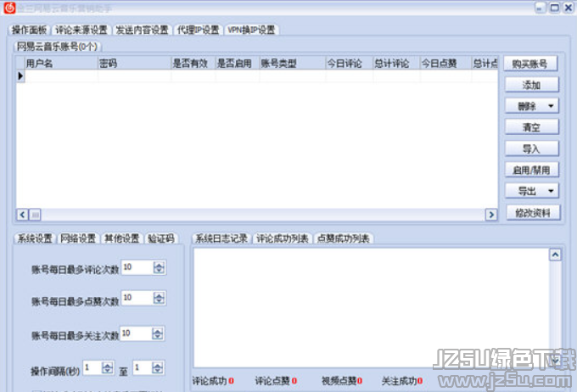This screenshot has width=577, height=392.
Task: Click the 操作间隔 maximum field after 至
Action: point(143,367)
